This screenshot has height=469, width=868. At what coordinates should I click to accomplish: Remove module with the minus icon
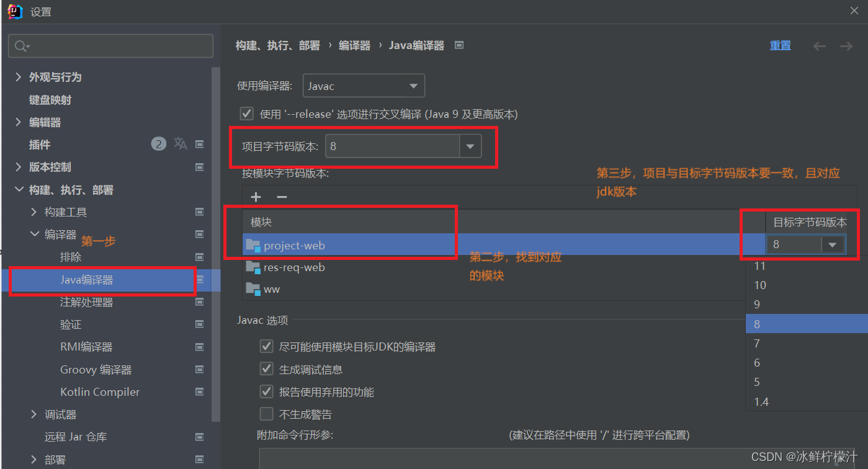click(x=282, y=197)
